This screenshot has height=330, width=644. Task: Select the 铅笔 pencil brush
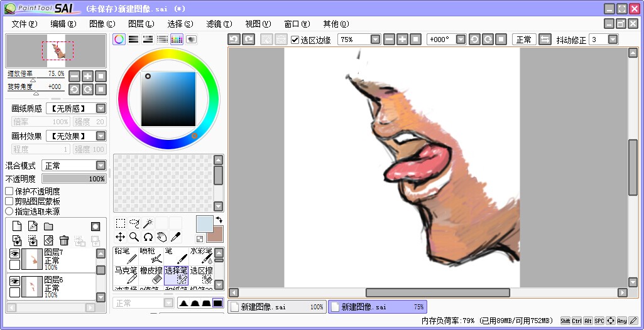(126, 255)
